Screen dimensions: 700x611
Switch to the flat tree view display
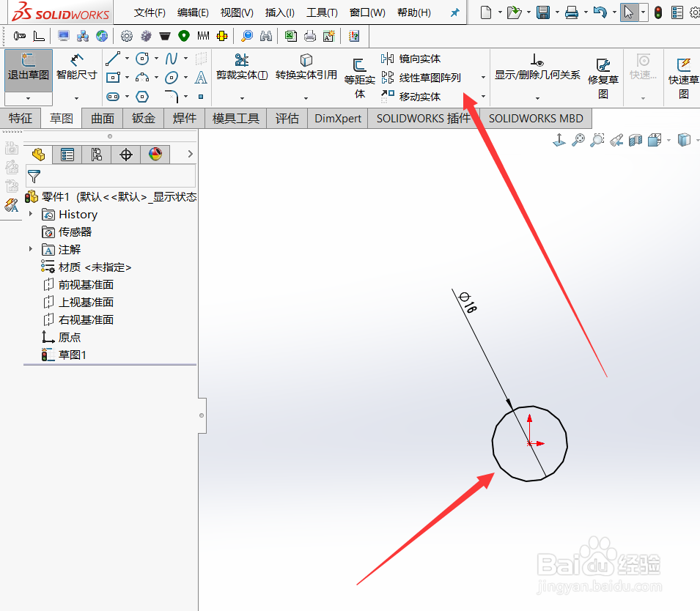click(x=97, y=155)
